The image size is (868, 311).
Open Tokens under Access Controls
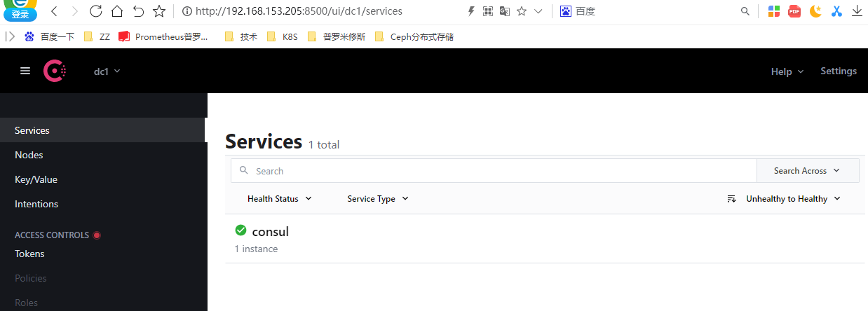click(x=104, y=254)
